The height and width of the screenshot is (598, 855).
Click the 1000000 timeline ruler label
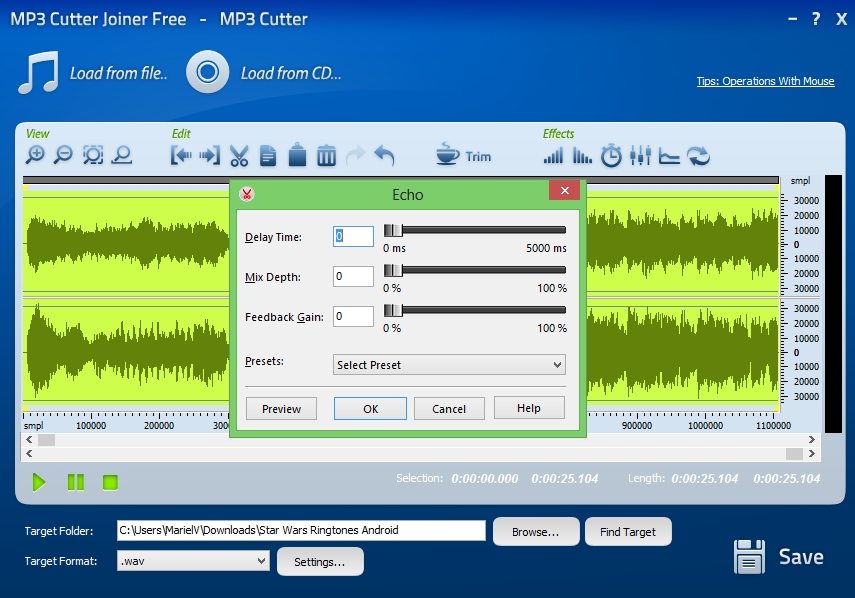coord(705,425)
